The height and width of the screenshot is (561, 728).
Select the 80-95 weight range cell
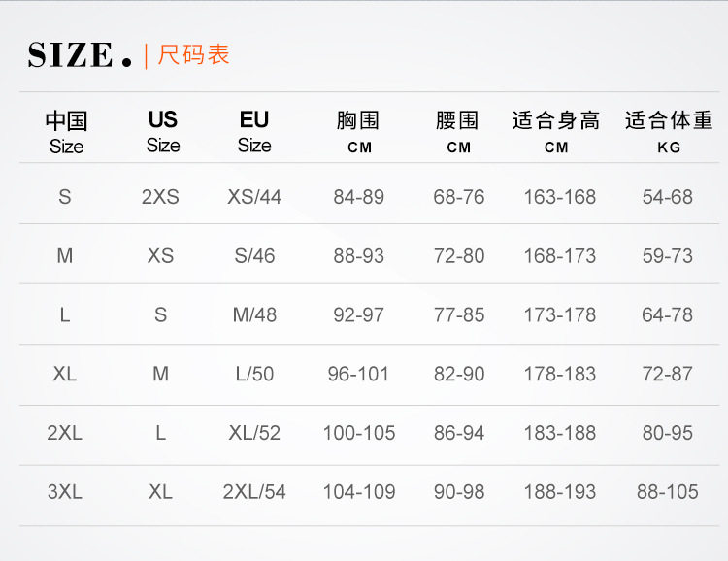668,433
